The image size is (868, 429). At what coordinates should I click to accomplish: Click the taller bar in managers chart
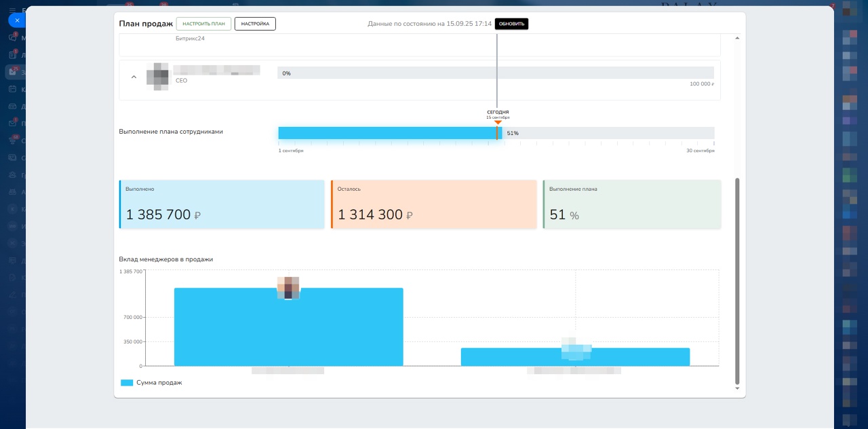tap(289, 327)
